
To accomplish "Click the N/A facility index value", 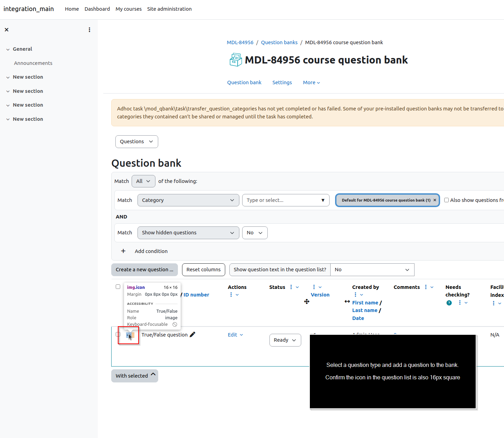I will click(495, 335).
